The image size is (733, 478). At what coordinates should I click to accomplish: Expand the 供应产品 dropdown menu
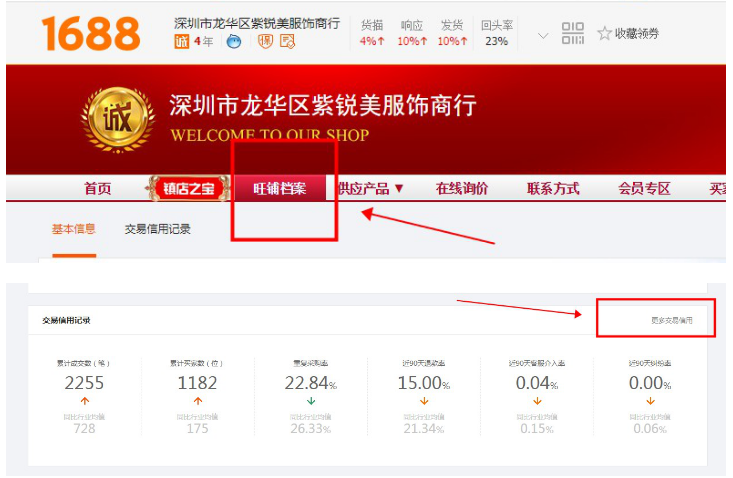point(370,188)
